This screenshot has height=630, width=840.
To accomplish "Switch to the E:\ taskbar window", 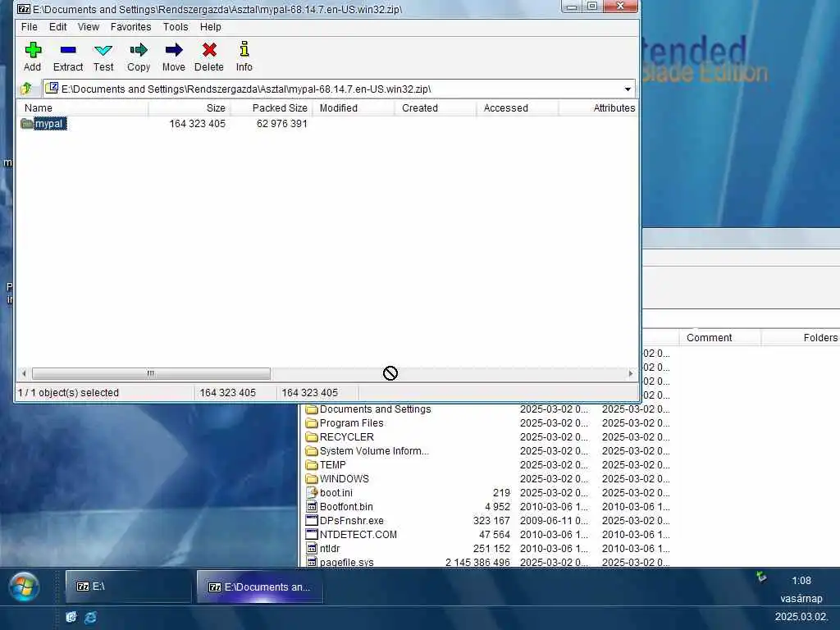I will [128, 587].
